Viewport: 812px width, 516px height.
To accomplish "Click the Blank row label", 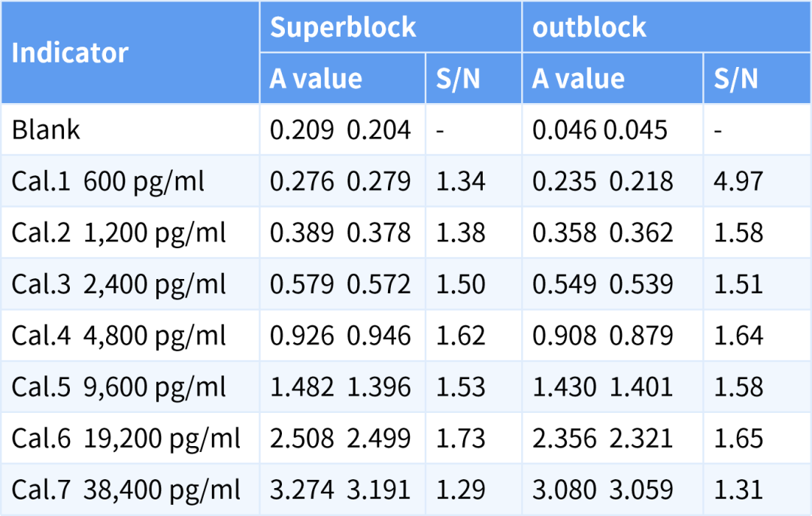I will [x=46, y=130].
